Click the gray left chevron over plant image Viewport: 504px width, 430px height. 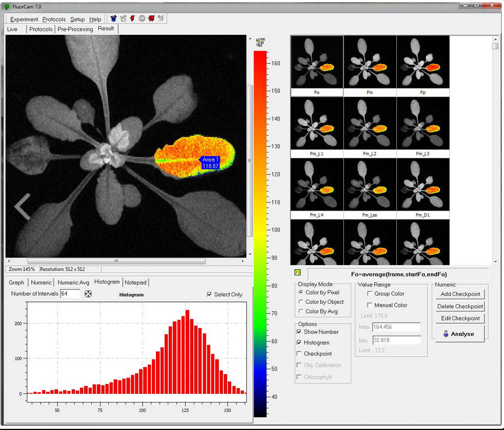tap(23, 207)
